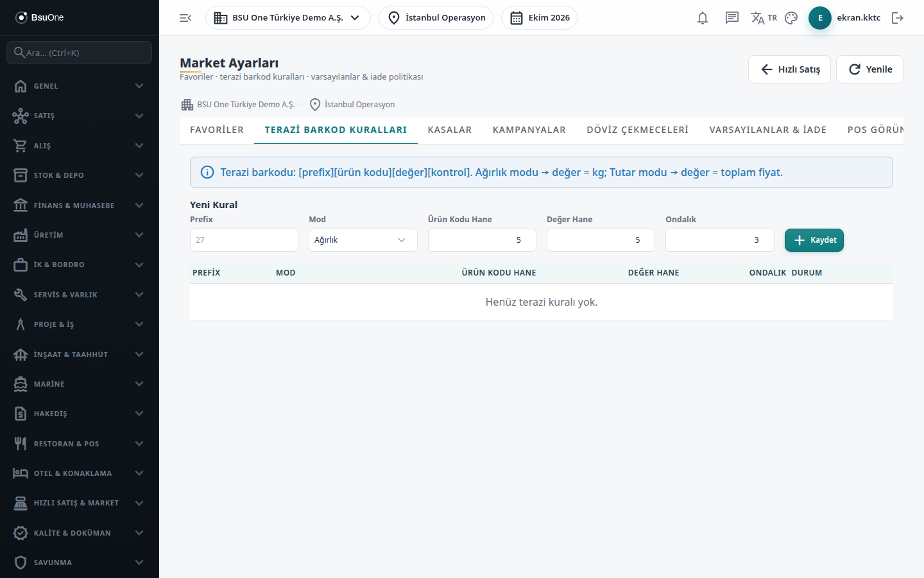Open the theme palette icon
This screenshot has height=578, width=924.
coord(791,18)
